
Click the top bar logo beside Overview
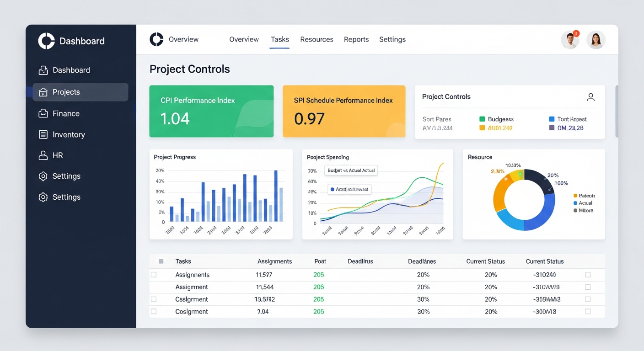pyautogui.click(x=156, y=39)
